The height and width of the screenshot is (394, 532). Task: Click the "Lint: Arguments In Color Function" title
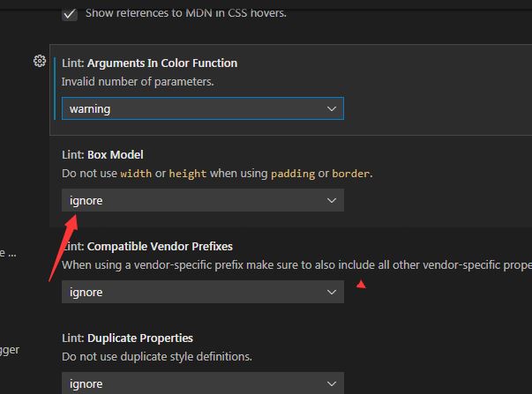tap(149, 63)
